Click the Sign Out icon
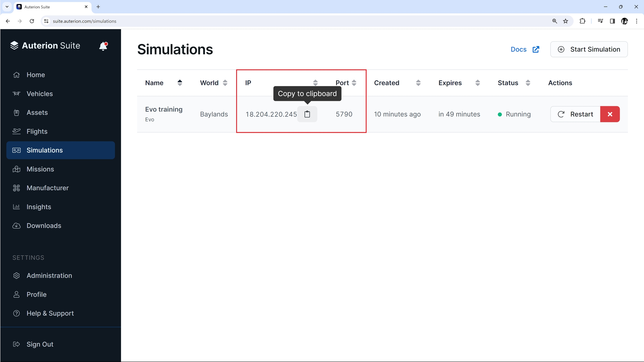 [x=16, y=344]
